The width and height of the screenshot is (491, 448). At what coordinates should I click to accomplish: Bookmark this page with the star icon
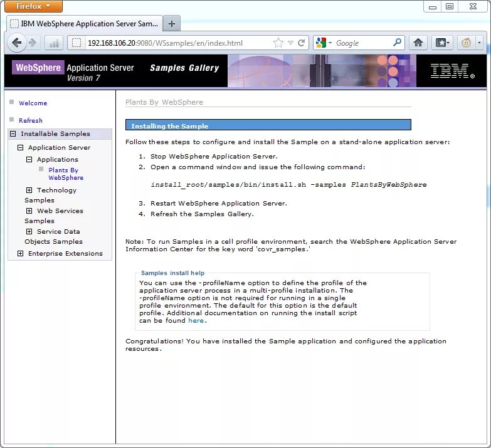tap(278, 43)
